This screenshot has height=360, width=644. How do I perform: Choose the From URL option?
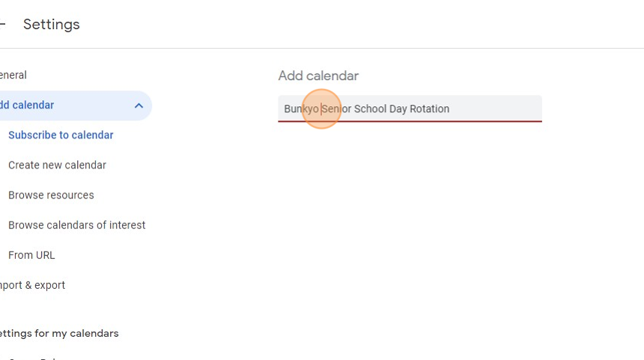pos(31,255)
